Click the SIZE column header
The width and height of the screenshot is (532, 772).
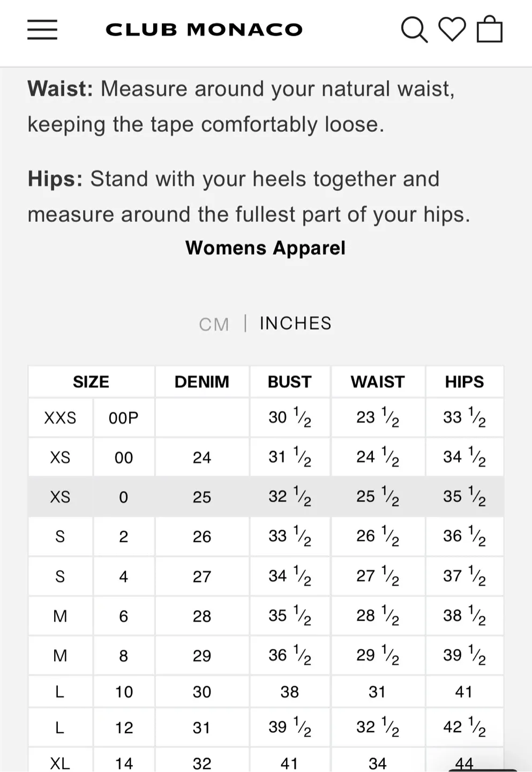coord(91,382)
